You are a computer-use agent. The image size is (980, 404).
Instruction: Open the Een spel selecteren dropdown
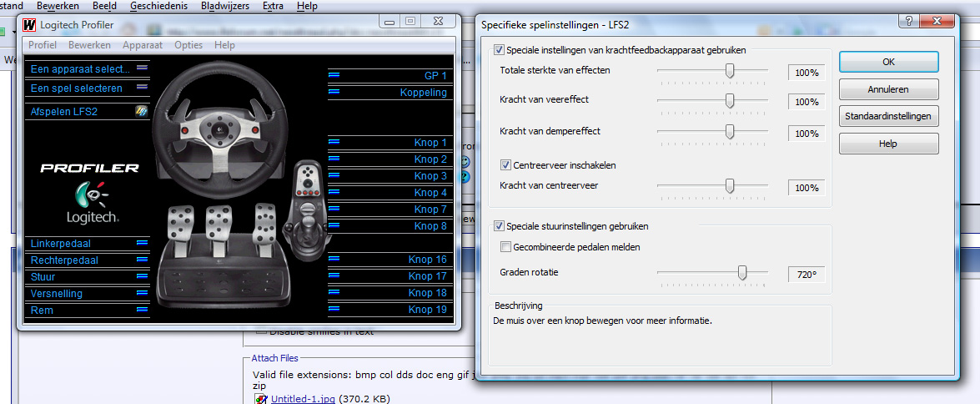87,88
